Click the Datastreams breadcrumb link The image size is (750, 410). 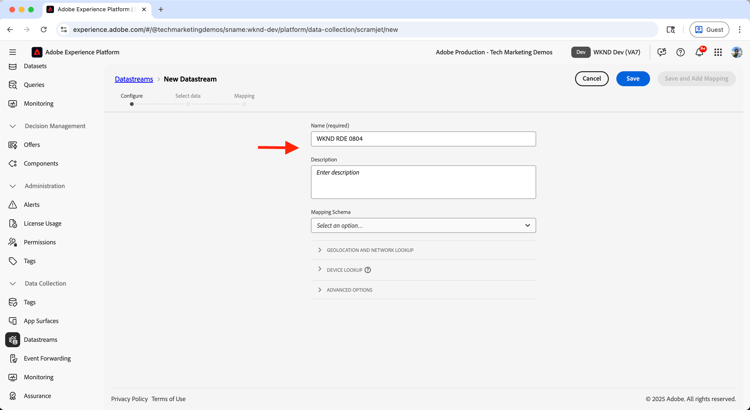pyautogui.click(x=134, y=79)
